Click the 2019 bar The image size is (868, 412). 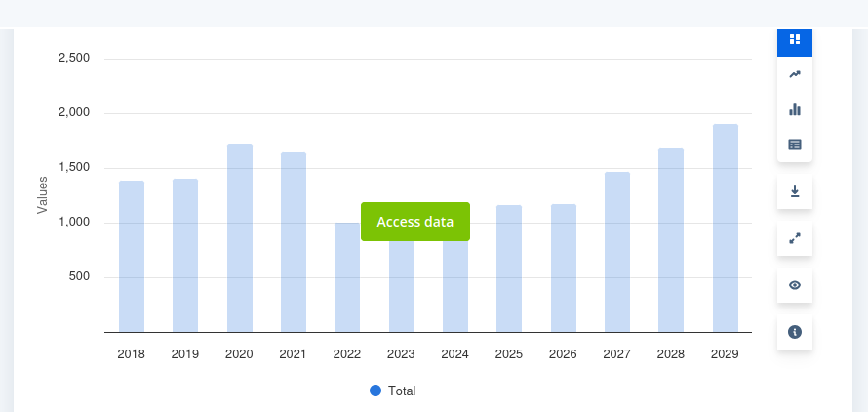click(185, 255)
